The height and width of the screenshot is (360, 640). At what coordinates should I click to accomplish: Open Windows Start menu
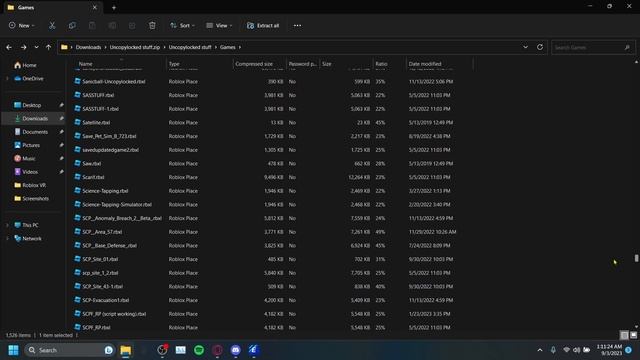[13, 350]
